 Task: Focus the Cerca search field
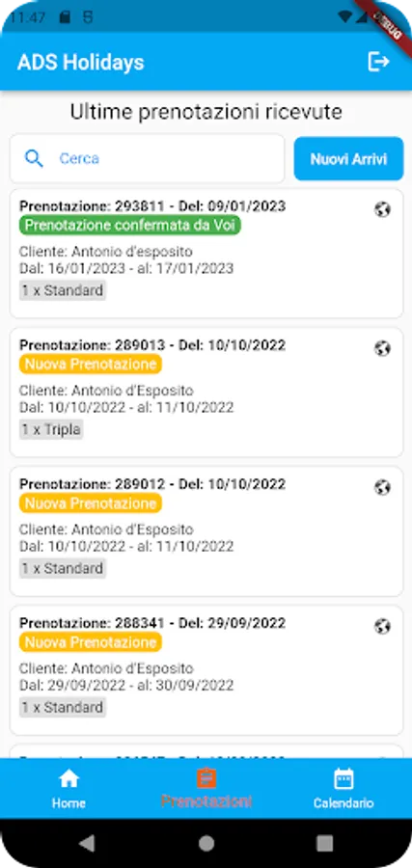coord(148,159)
